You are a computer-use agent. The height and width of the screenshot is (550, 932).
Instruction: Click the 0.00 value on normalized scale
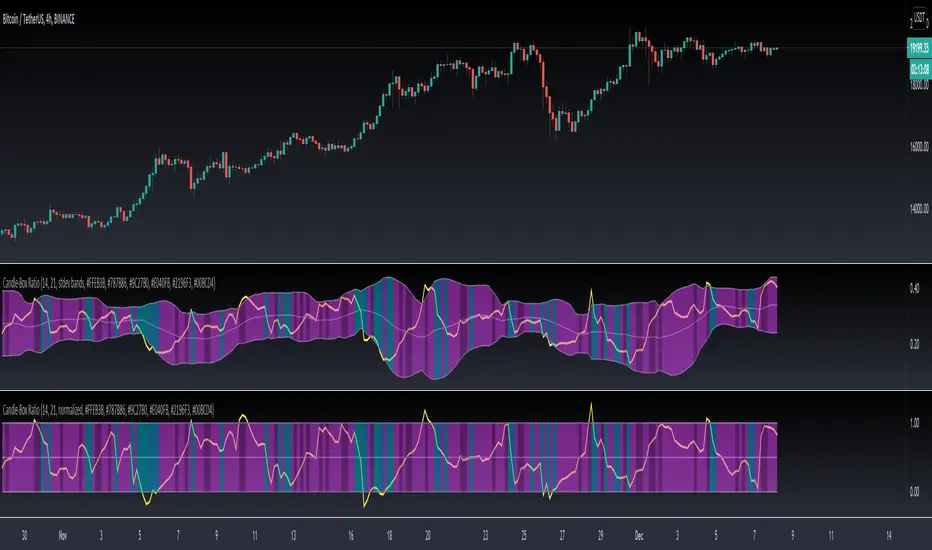tap(914, 492)
